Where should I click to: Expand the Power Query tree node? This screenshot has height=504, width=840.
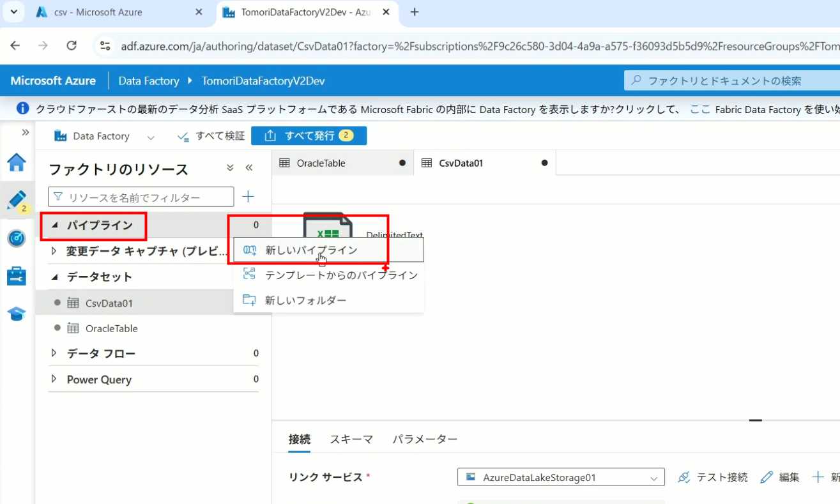coord(54,379)
